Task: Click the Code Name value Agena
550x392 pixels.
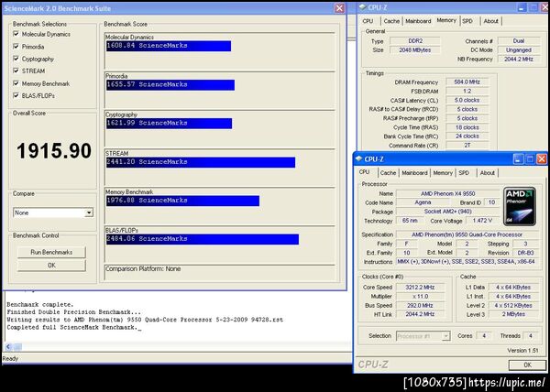Action: click(423, 202)
